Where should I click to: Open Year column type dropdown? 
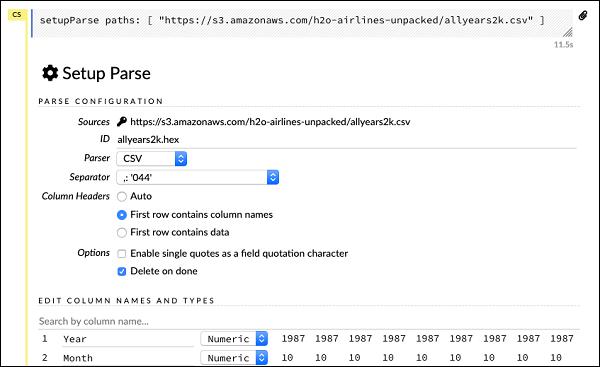[234, 339]
